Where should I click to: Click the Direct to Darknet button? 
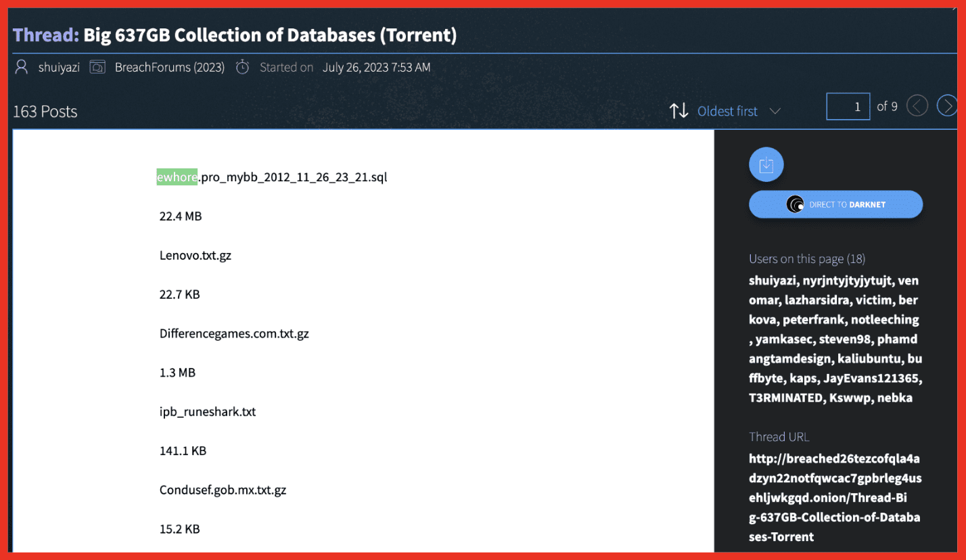tap(836, 204)
